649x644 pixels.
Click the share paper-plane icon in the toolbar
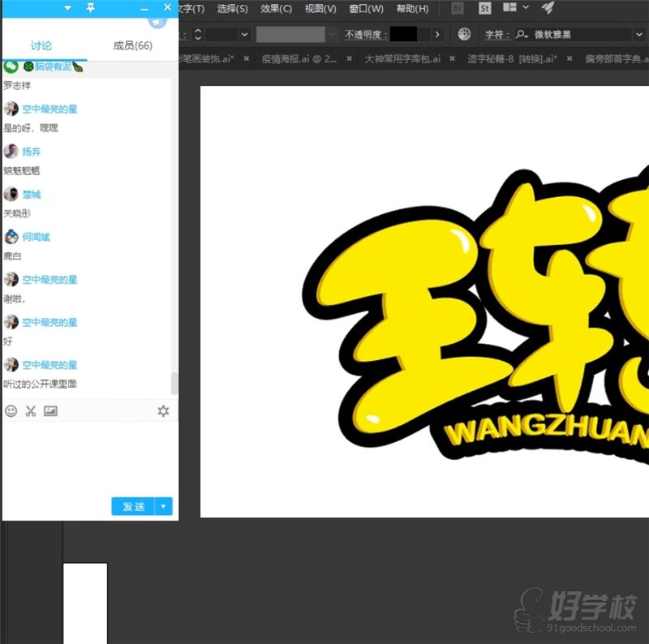[x=548, y=9]
